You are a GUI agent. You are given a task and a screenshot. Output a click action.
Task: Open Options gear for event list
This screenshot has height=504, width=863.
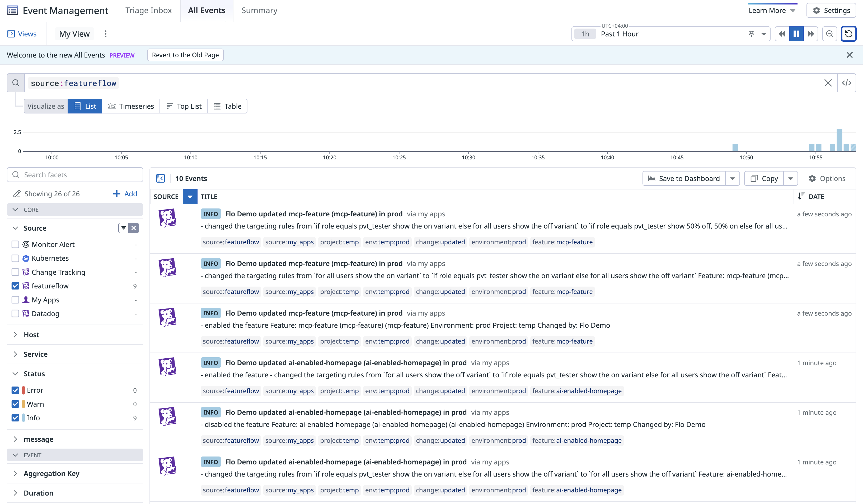click(827, 178)
